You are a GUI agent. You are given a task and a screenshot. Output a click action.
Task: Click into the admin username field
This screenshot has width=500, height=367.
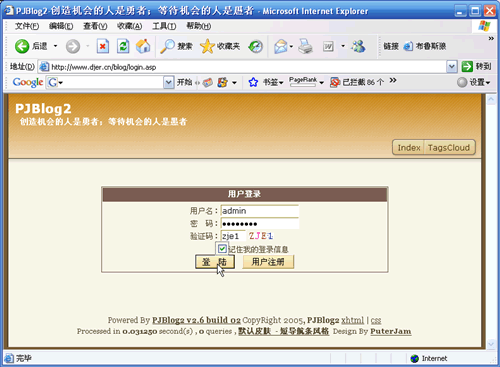[260, 211]
